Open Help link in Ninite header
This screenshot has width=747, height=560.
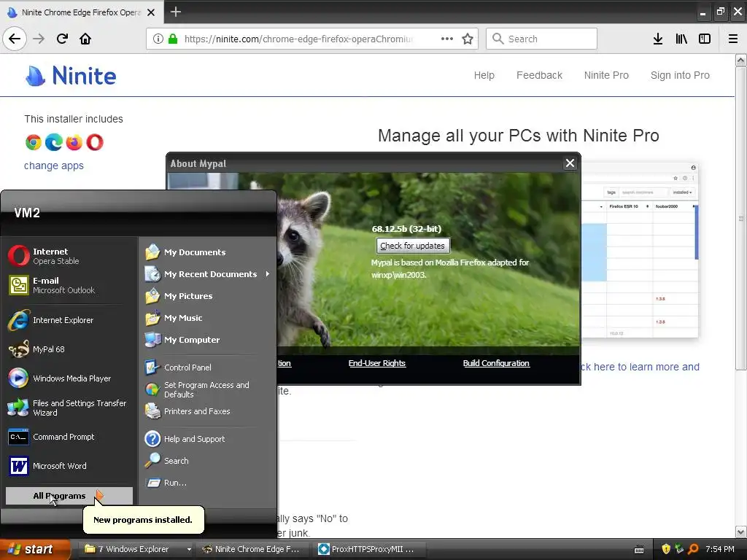coord(484,75)
